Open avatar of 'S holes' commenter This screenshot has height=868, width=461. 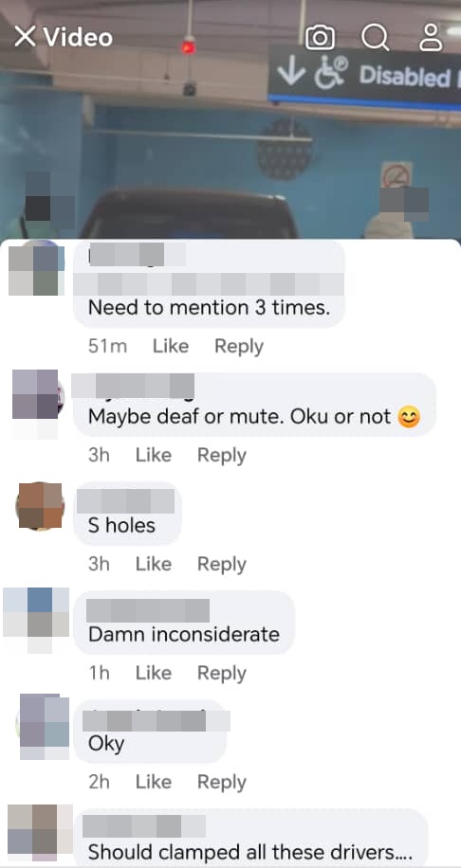pyautogui.click(x=40, y=506)
